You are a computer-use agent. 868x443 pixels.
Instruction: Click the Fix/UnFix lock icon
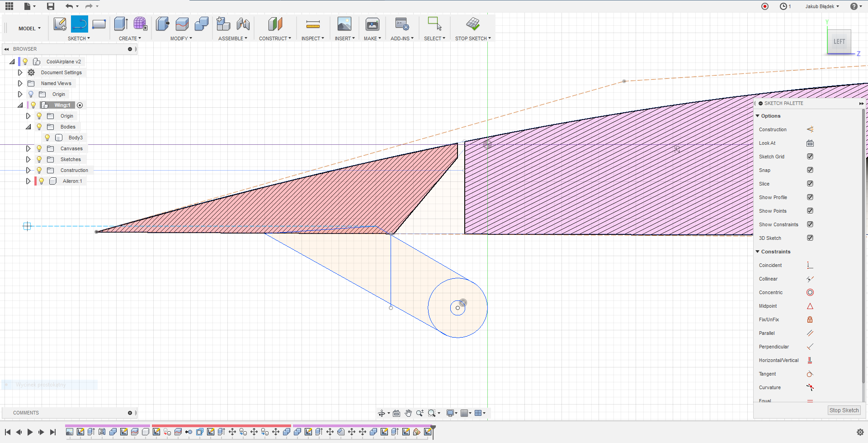pyautogui.click(x=810, y=319)
